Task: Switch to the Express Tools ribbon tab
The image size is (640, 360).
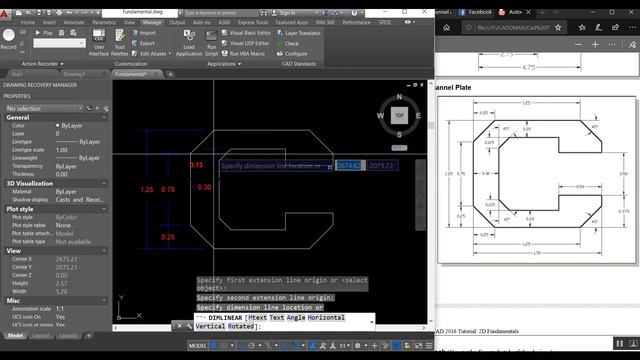Action: (x=253, y=22)
